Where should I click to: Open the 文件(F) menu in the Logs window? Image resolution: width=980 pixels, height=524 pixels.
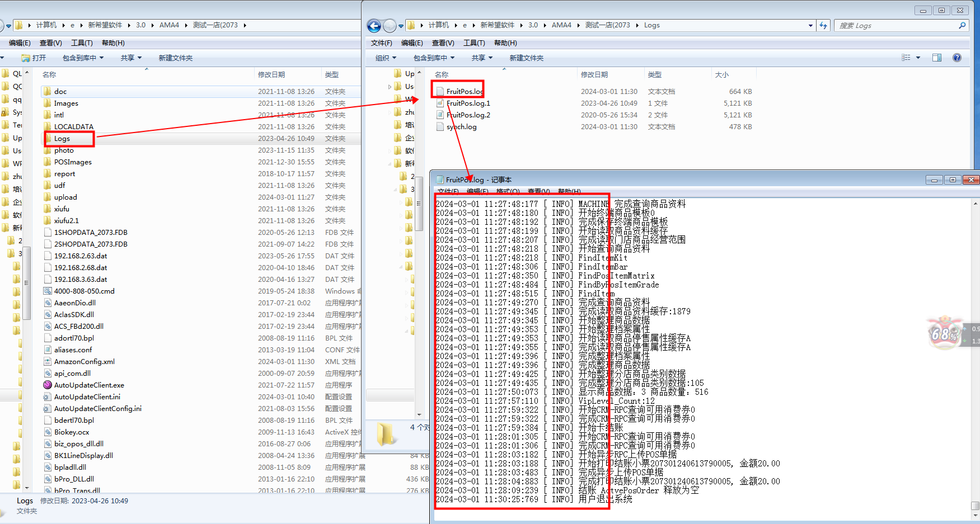[x=382, y=43]
